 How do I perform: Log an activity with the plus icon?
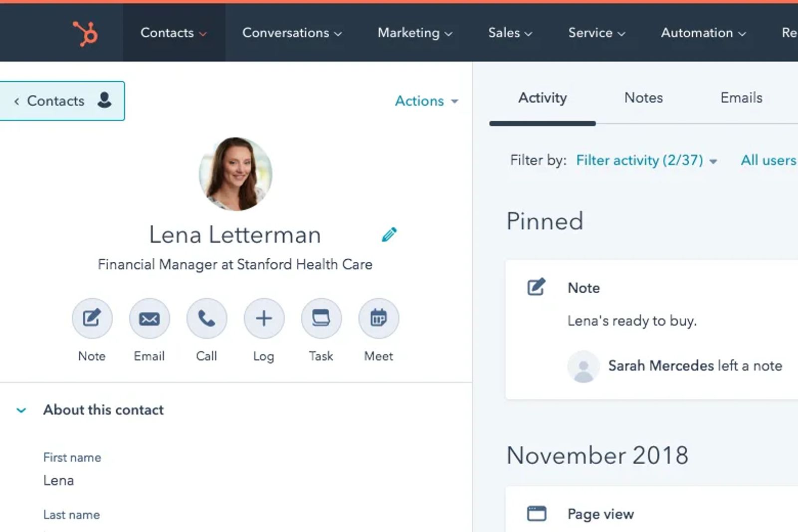click(264, 318)
